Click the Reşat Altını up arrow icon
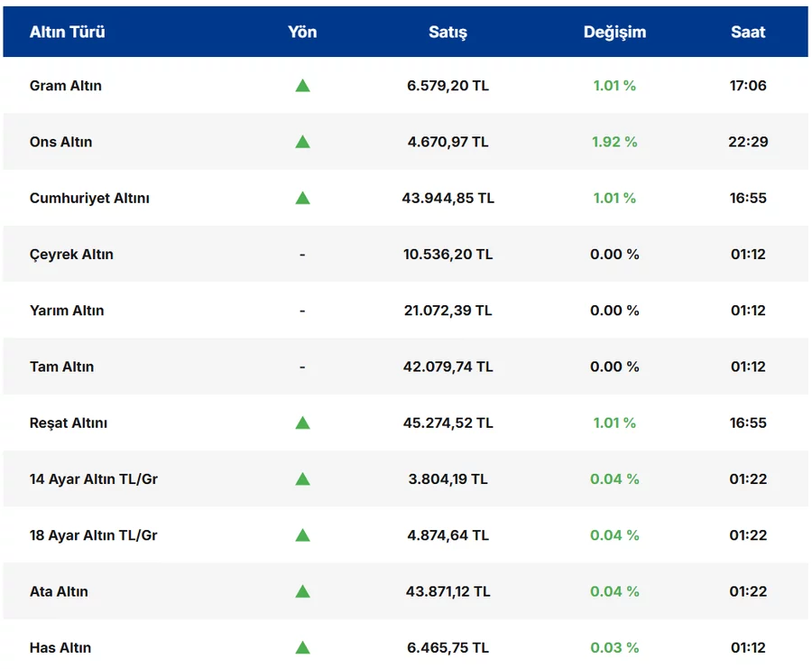The height and width of the screenshot is (669, 812). [x=302, y=423]
